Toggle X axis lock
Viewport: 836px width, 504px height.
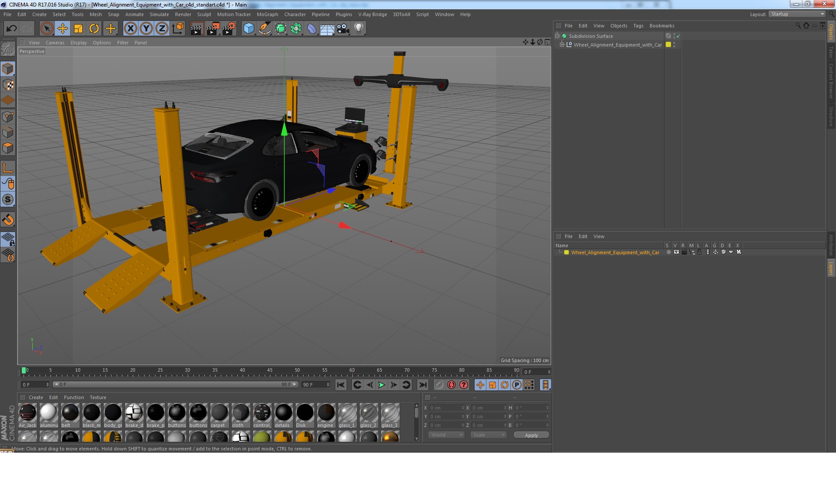[130, 29]
